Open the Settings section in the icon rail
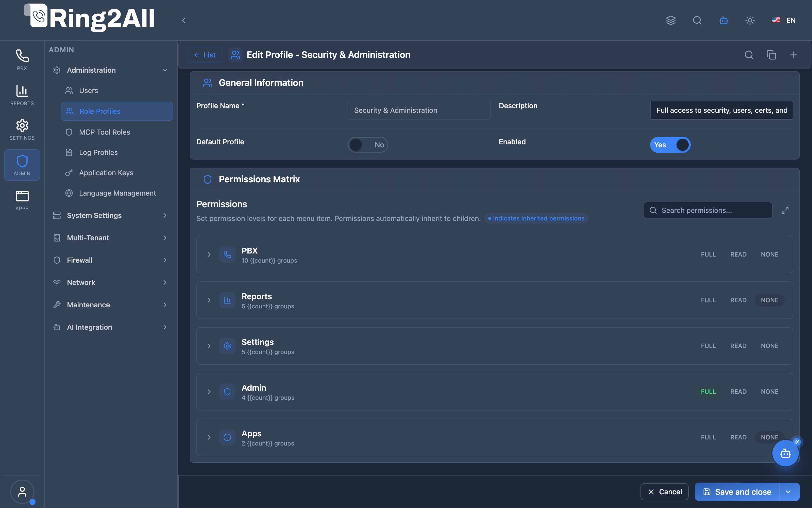The height and width of the screenshot is (508, 812). click(22, 130)
